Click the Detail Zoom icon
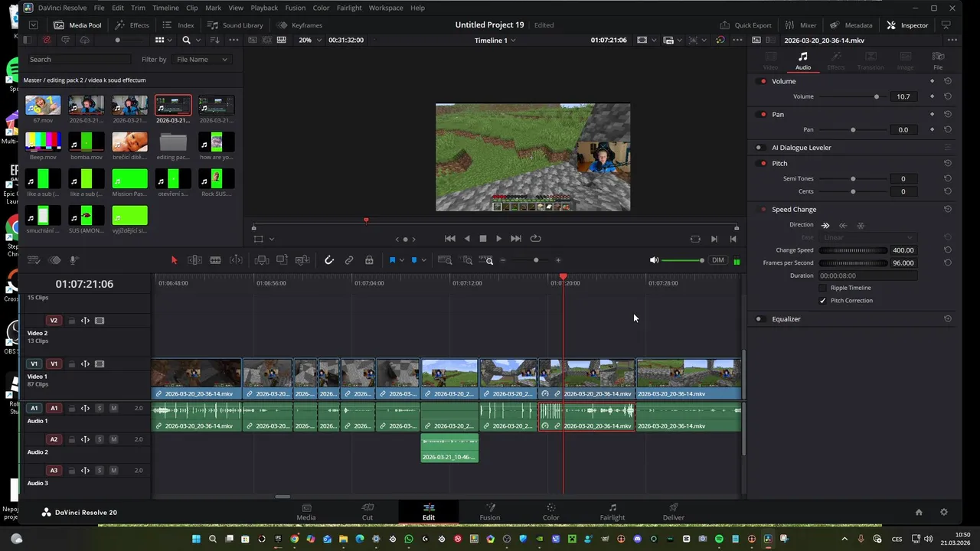Image resolution: width=980 pixels, height=551 pixels. point(467,260)
